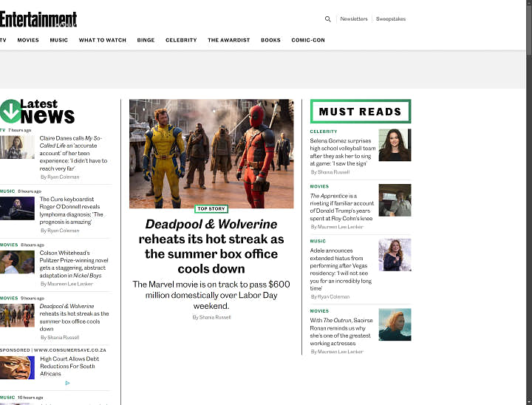Click the AdChoices triangle icon
Image resolution: width=532 pixels, height=405 pixels.
click(x=67, y=383)
